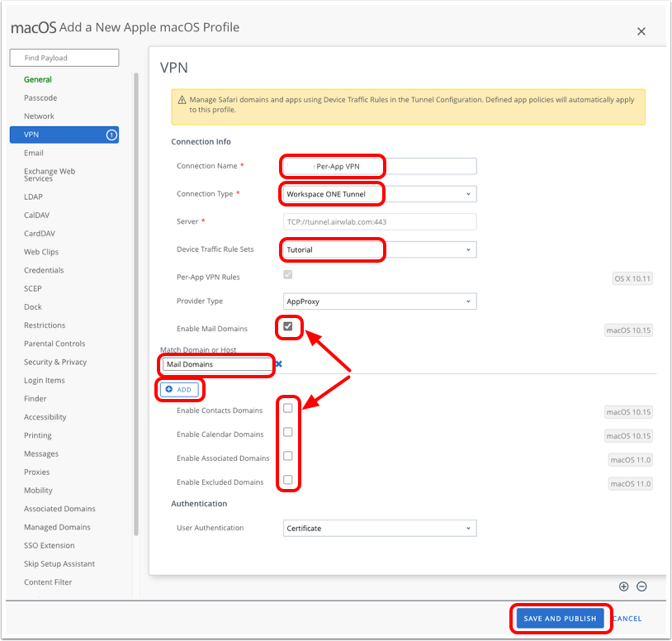Screen dimensions: 672x641
Task: Enable Contacts Domains checkbox
Action: tap(288, 408)
